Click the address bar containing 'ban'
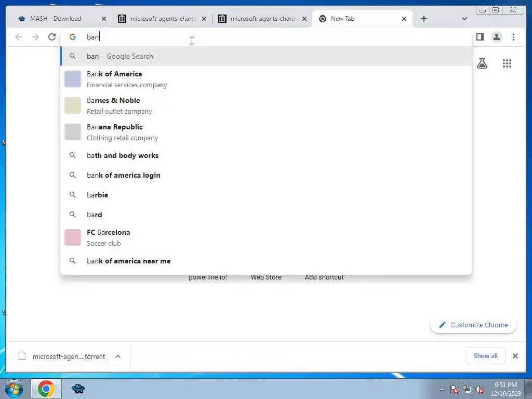Viewport: 532px width, 399px height. pos(266,37)
